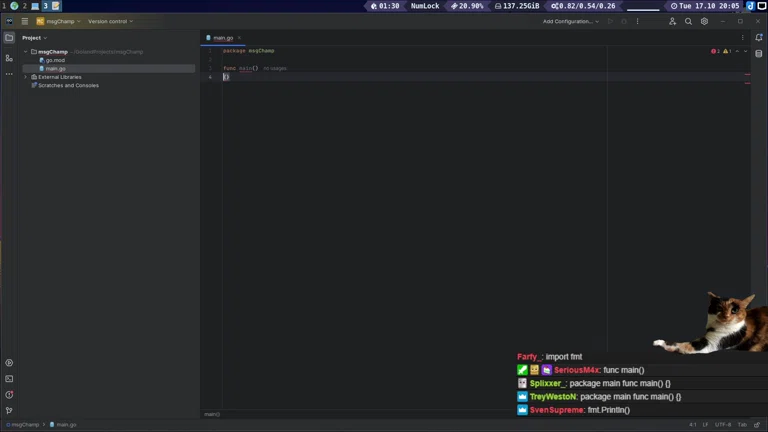Open the Git tool window icon
Viewport: 768px width, 432px height.
click(x=9, y=410)
